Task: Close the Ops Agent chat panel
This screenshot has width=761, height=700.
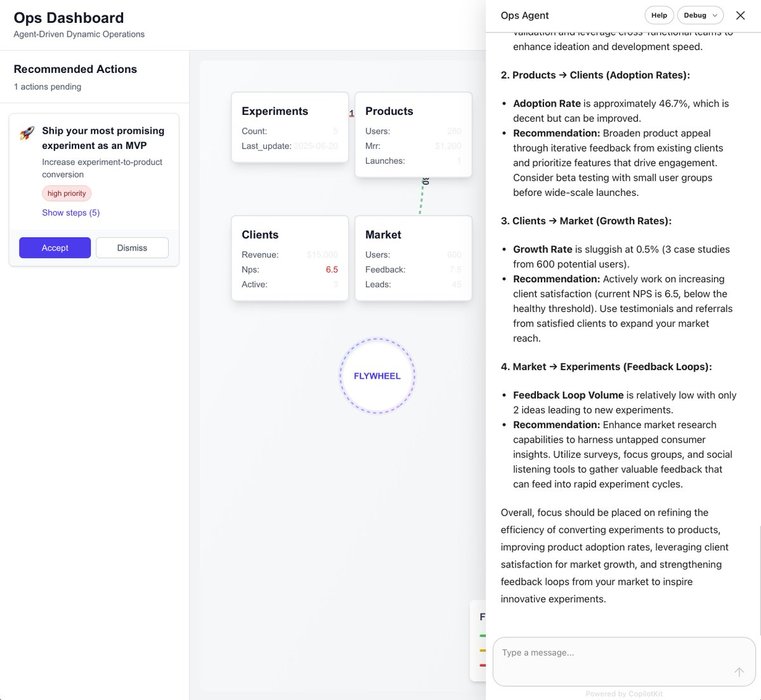Action: click(x=740, y=15)
